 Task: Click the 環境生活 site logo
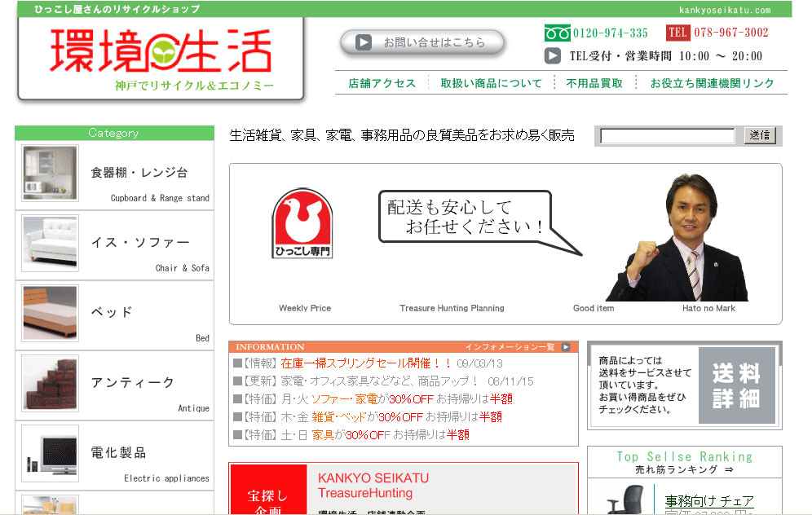pos(161,51)
